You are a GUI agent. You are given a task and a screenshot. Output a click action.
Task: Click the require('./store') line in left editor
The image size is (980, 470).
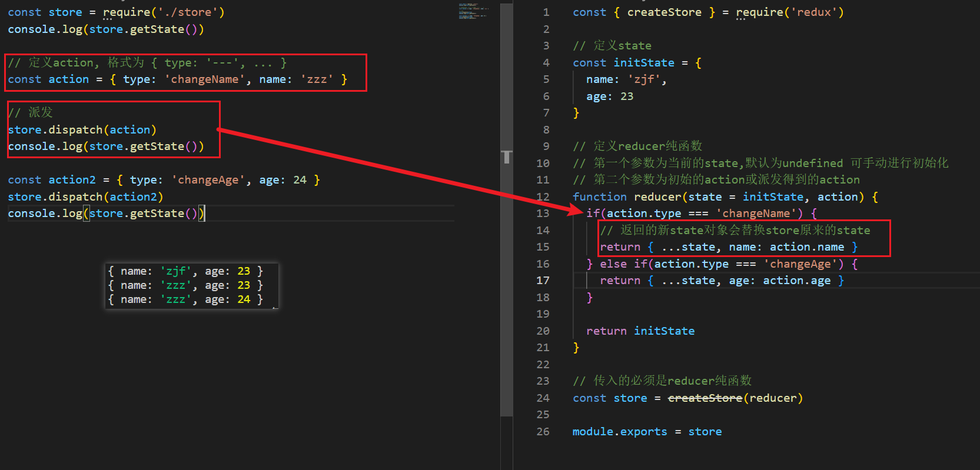point(116,12)
